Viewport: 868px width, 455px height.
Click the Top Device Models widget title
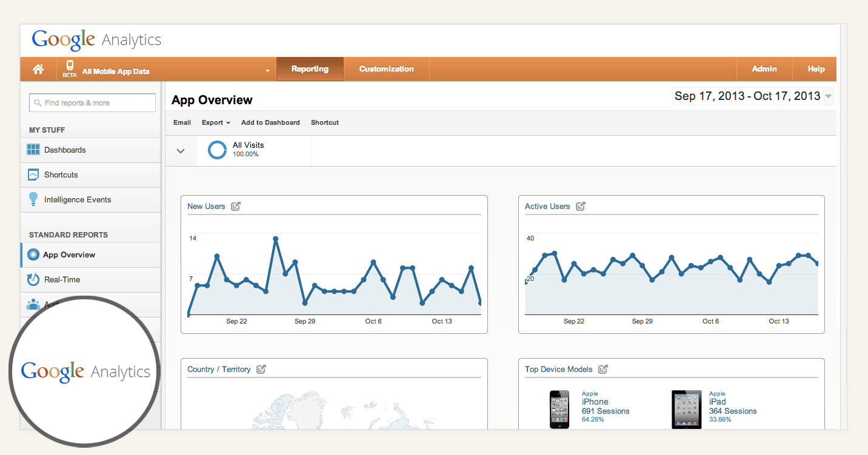coord(559,370)
